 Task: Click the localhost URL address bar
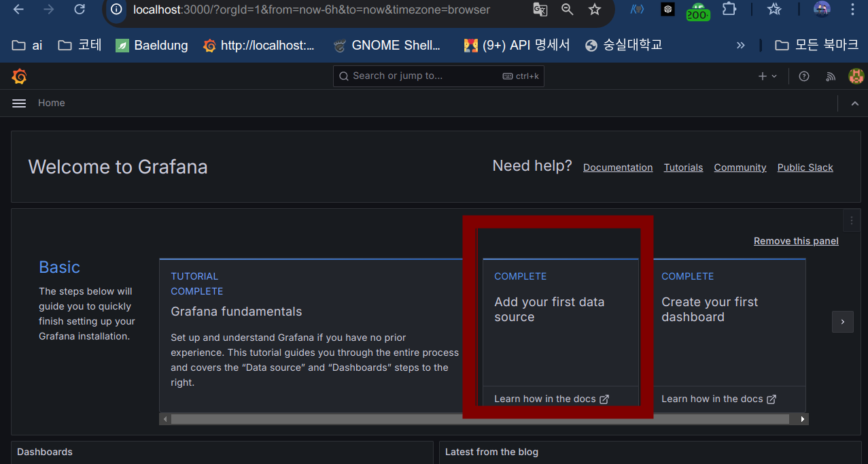click(x=311, y=10)
